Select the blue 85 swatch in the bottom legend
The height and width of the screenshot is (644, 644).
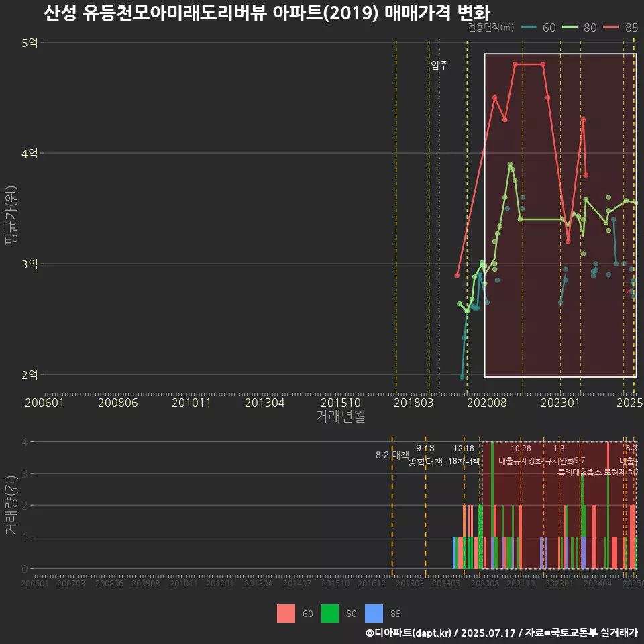(374, 614)
